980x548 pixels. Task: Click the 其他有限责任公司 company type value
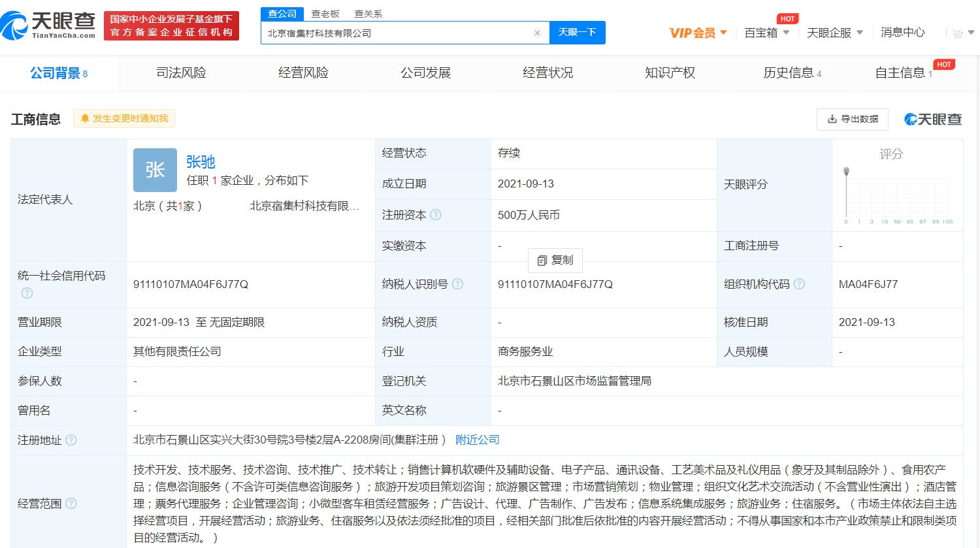click(177, 352)
